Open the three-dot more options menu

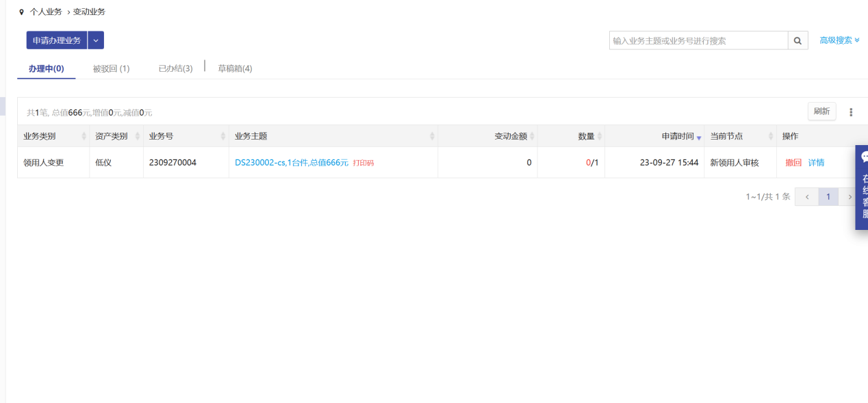click(x=851, y=112)
